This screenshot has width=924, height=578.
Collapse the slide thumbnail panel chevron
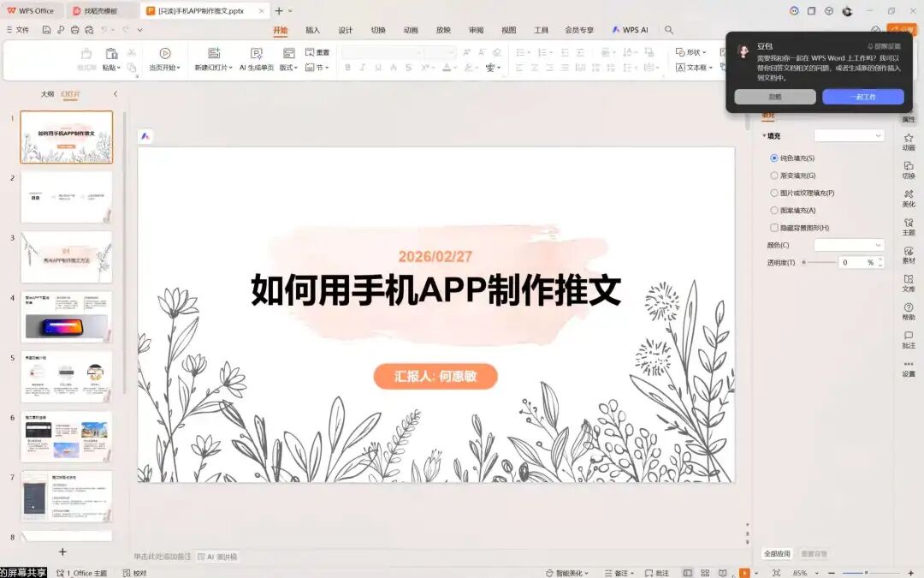(x=115, y=94)
